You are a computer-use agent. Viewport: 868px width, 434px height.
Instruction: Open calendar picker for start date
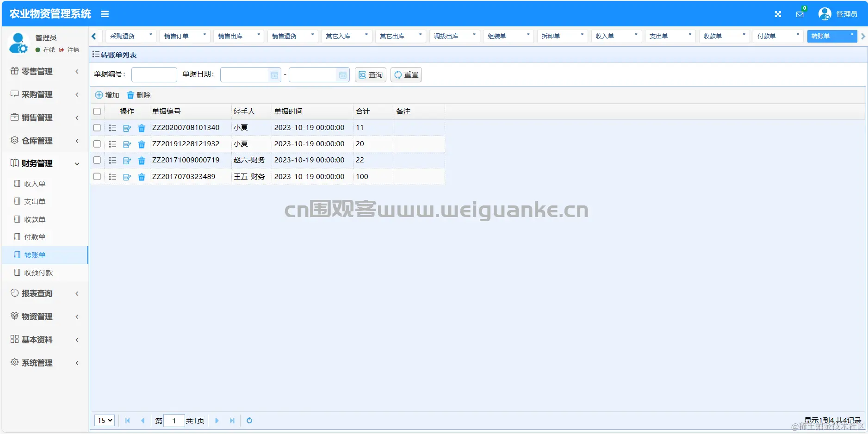click(274, 75)
